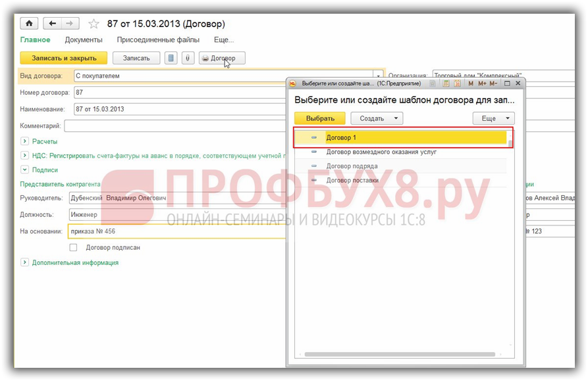588x381 pixels.
Task: Expand the 'Расчеты' section
Action: [24, 141]
